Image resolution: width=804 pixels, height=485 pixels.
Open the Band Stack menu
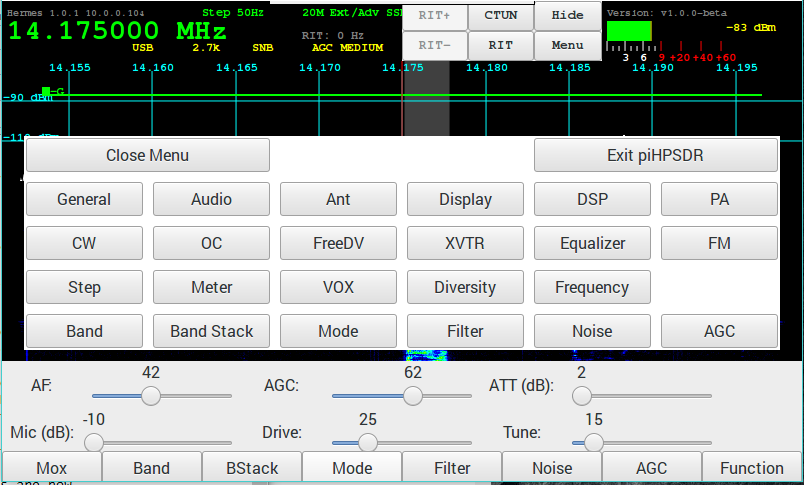(211, 331)
